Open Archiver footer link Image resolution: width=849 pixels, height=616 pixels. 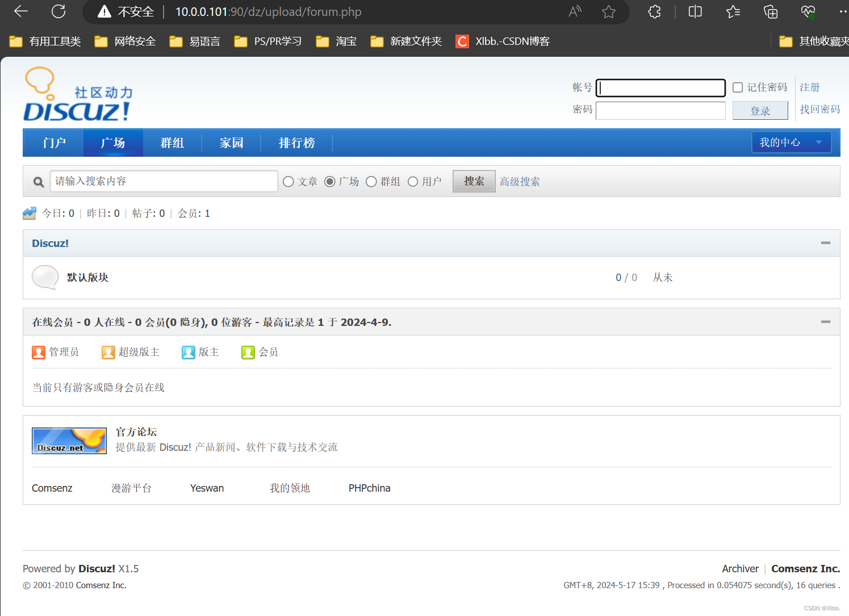coord(741,569)
